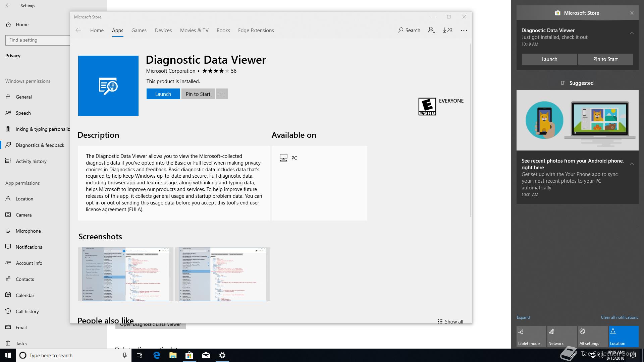Open the Mail app from the taskbar

[x=206, y=355]
